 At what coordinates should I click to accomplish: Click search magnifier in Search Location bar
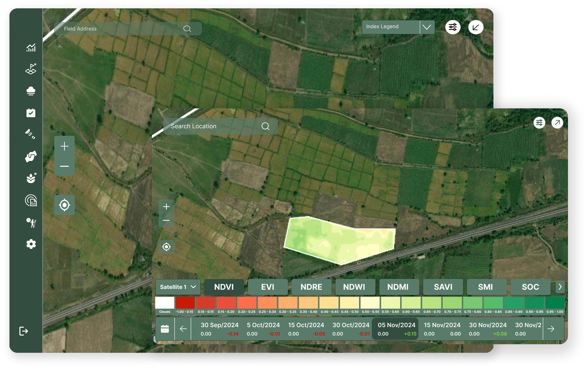coord(265,126)
